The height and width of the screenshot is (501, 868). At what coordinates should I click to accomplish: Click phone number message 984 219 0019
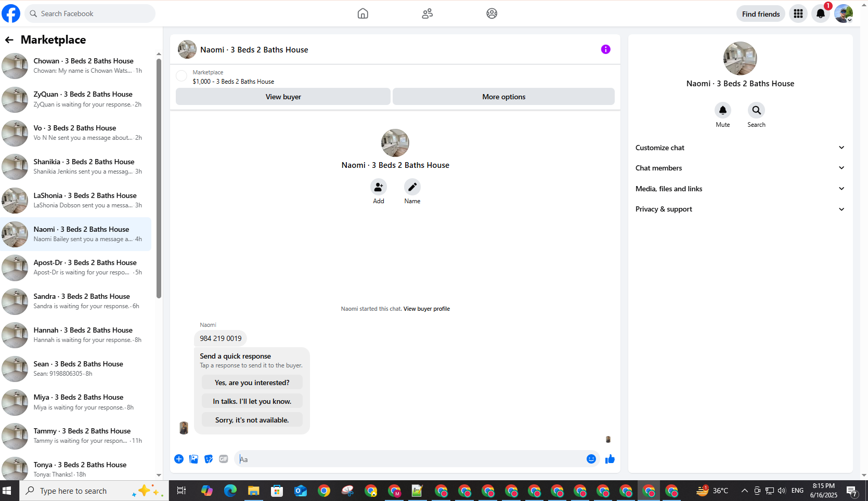point(221,338)
